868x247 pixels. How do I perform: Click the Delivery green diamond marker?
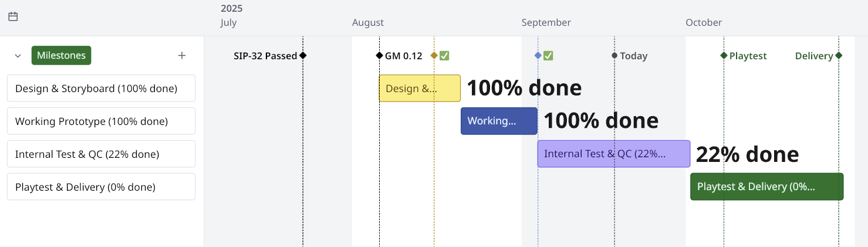click(x=839, y=56)
